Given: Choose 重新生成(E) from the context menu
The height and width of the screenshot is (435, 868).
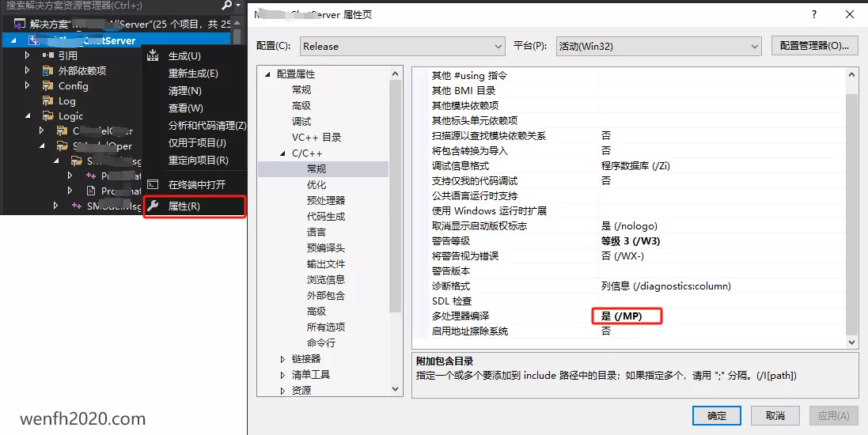Looking at the screenshot, I should (193, 74).
